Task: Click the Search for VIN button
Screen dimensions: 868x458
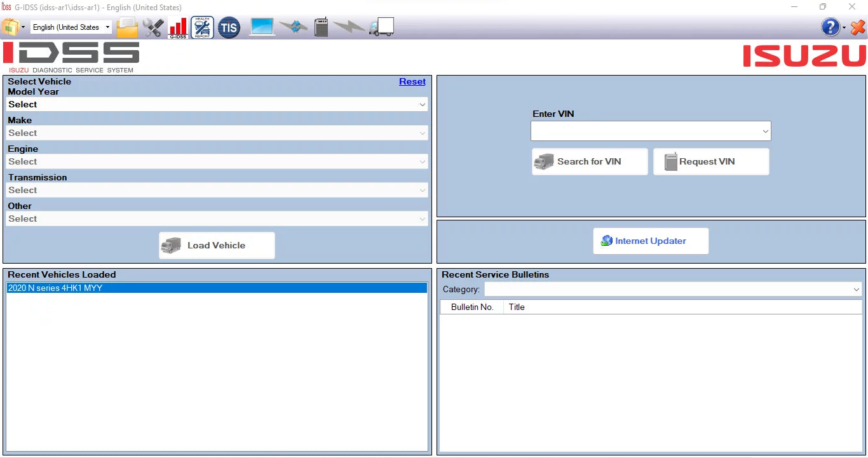Action: [590, 161]
